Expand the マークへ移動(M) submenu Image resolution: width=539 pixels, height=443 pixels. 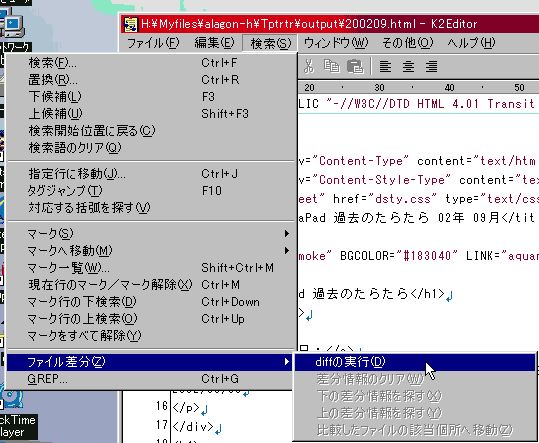(150, 251)
